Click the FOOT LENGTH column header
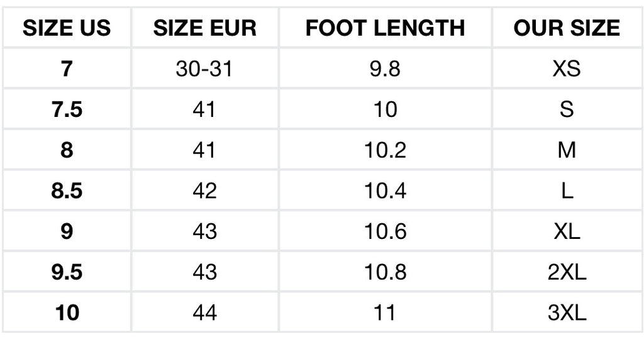 (386, 28)
